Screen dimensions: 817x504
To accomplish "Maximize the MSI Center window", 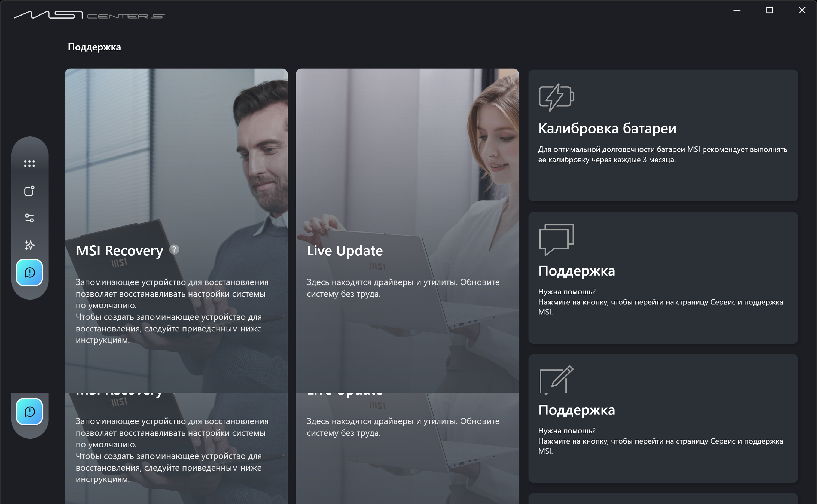I will pos(769,10).
